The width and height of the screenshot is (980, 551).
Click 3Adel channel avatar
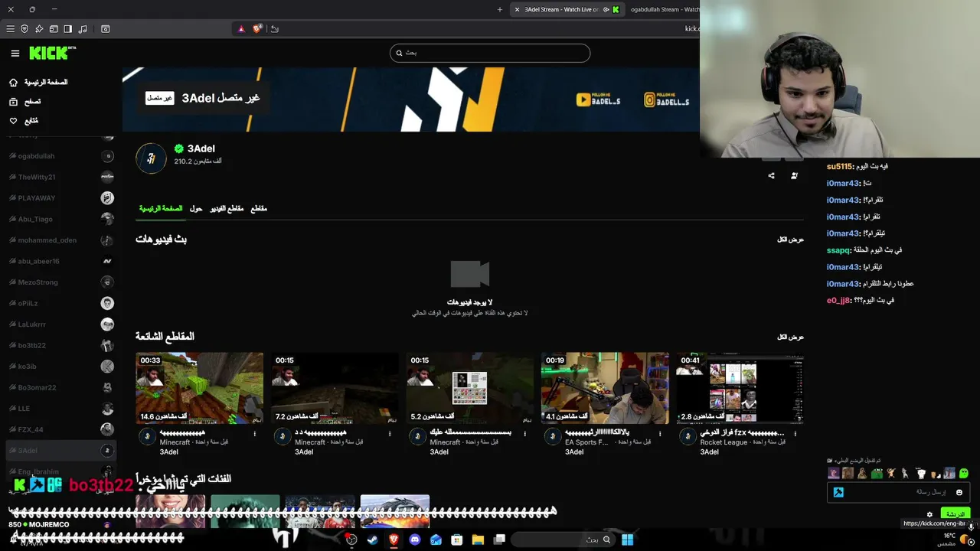[151, 158]
